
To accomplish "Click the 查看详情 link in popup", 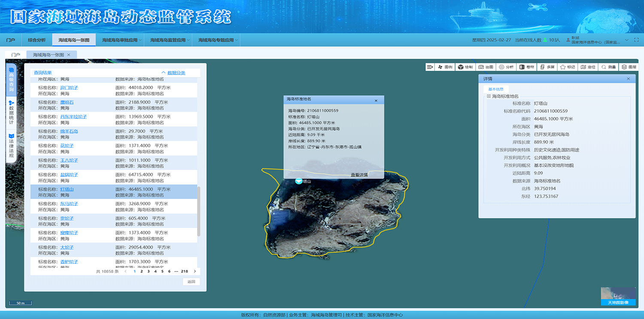I will tap(359, 175).
